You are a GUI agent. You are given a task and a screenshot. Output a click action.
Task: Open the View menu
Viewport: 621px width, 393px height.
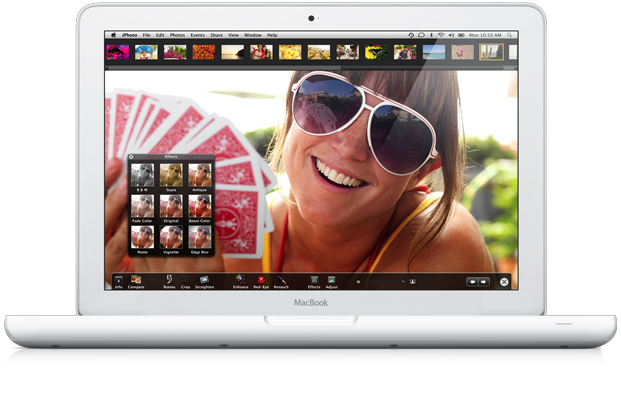(x=233, y=35)
